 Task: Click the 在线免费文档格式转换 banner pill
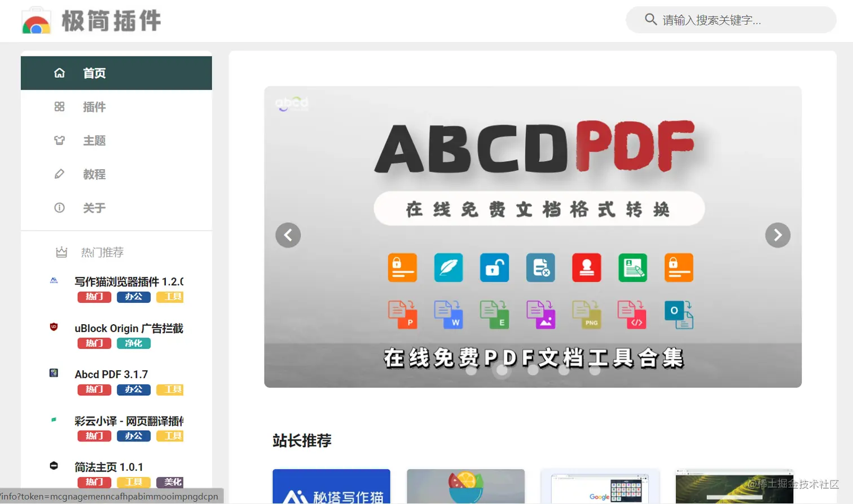pos(539,209)
